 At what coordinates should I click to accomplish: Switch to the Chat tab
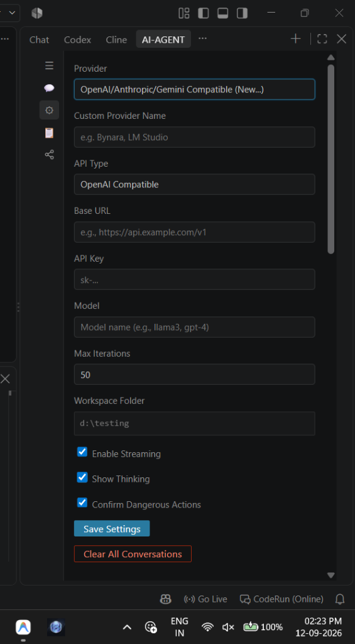click(39, 40)
